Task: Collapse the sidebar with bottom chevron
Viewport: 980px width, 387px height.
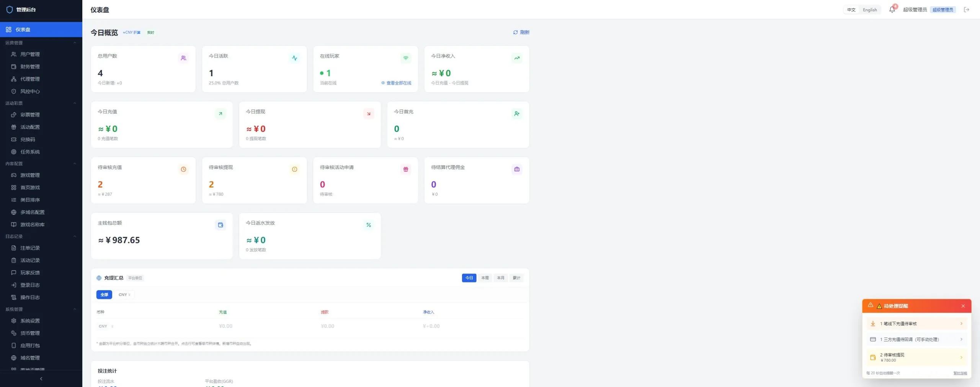Action: pos(41,379)
